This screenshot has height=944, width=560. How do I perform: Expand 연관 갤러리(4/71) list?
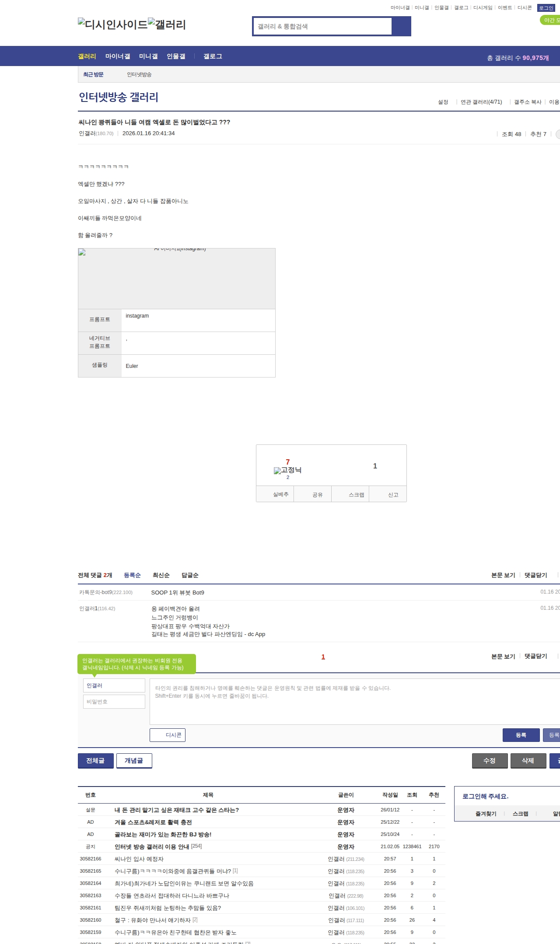(x=481, y=102)
